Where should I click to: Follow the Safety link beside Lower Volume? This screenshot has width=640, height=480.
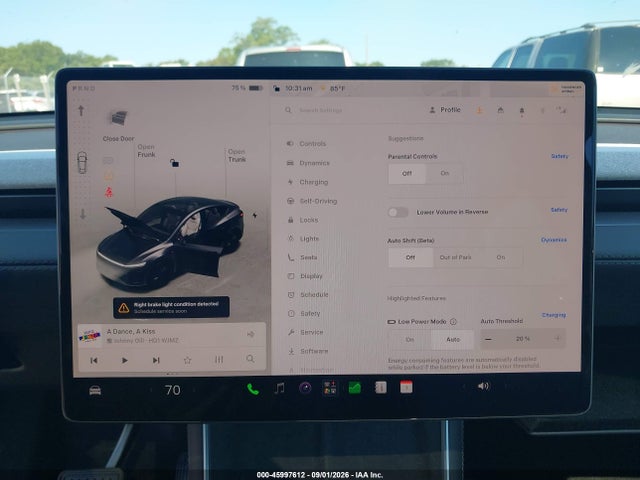click(559, 210)
